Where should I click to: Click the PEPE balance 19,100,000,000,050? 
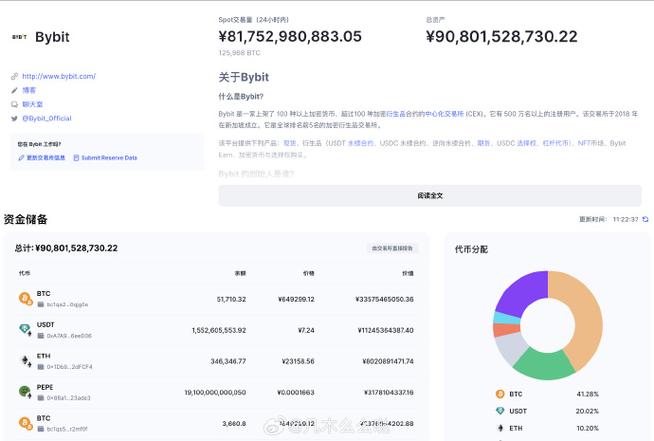click(x=215, y=393)
